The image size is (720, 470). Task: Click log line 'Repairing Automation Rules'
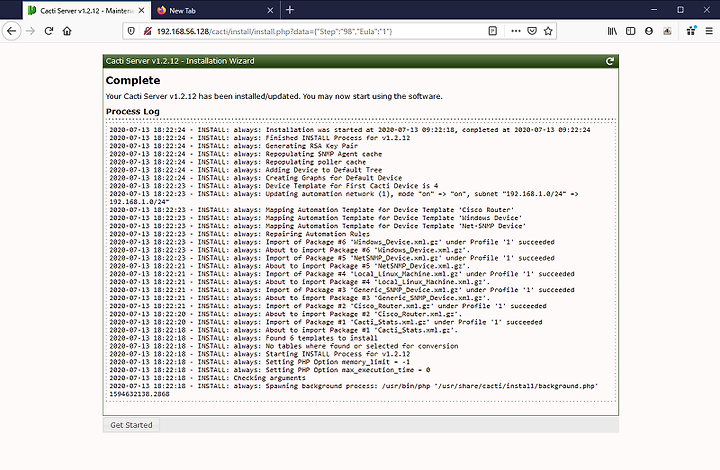(240, 234)
